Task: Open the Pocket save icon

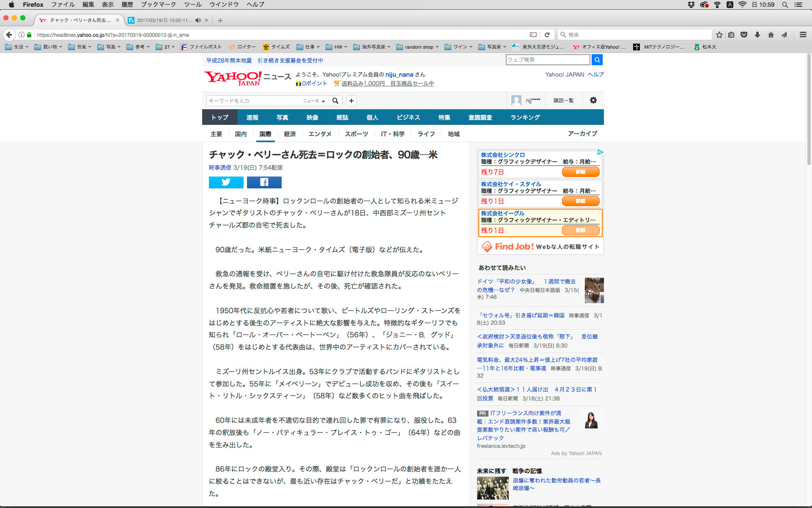Action: pyautogui.click(x=744, y=35)
